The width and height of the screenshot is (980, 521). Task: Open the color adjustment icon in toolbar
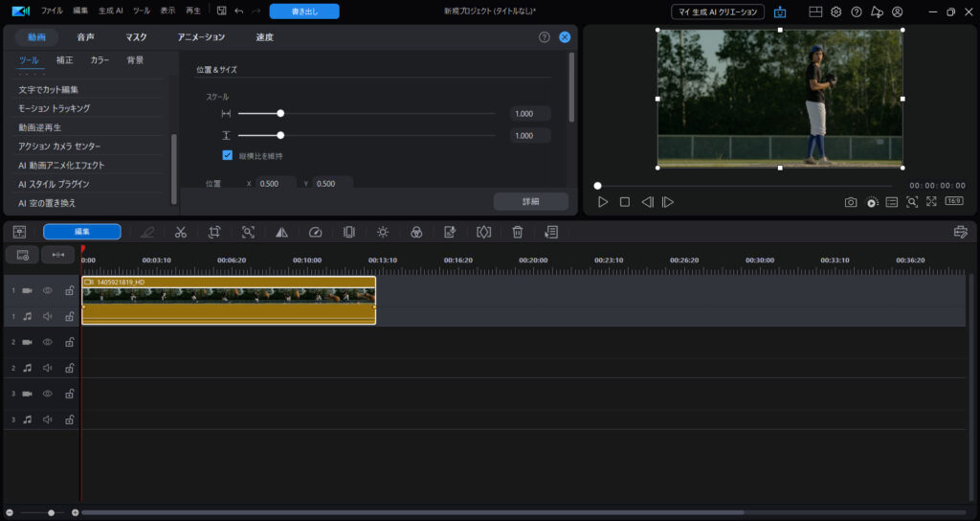[x=416, y=232]
